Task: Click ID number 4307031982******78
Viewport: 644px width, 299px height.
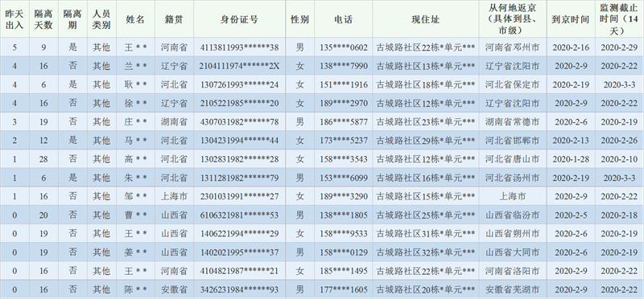Action: click(x=239, y=122)
